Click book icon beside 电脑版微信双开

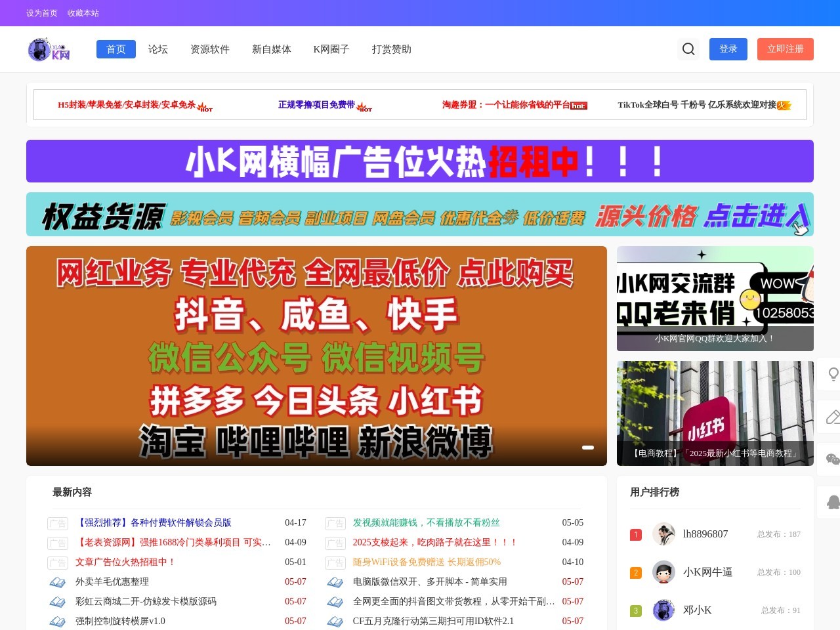click(335, 582)
